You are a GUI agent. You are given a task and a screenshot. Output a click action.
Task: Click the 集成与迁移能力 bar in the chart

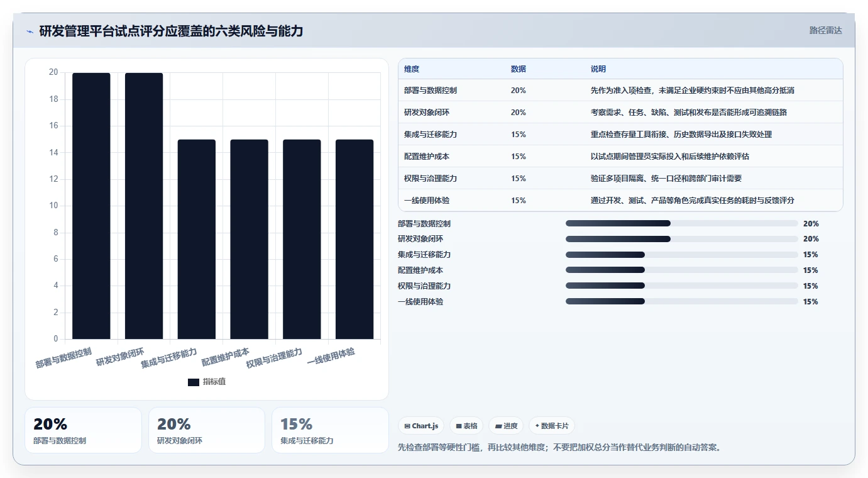(197, 240)
